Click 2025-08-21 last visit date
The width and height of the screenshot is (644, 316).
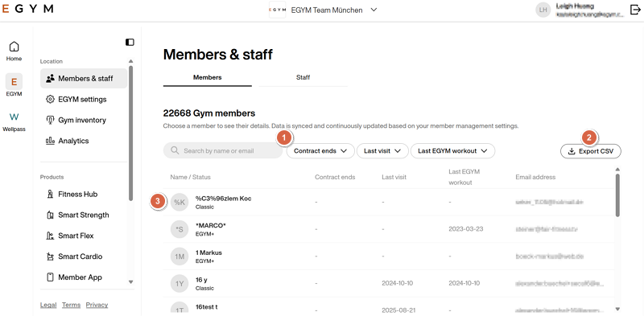[398, 310]
